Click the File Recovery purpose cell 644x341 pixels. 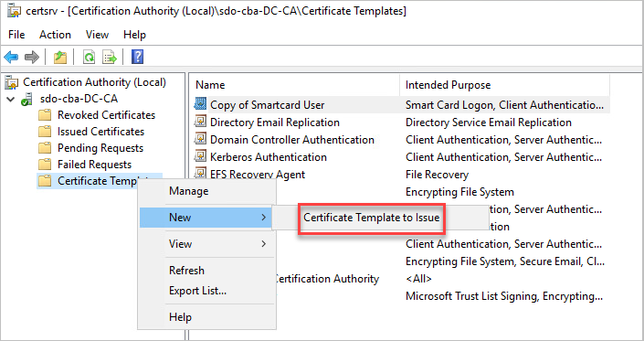click(x=437, y=175)
